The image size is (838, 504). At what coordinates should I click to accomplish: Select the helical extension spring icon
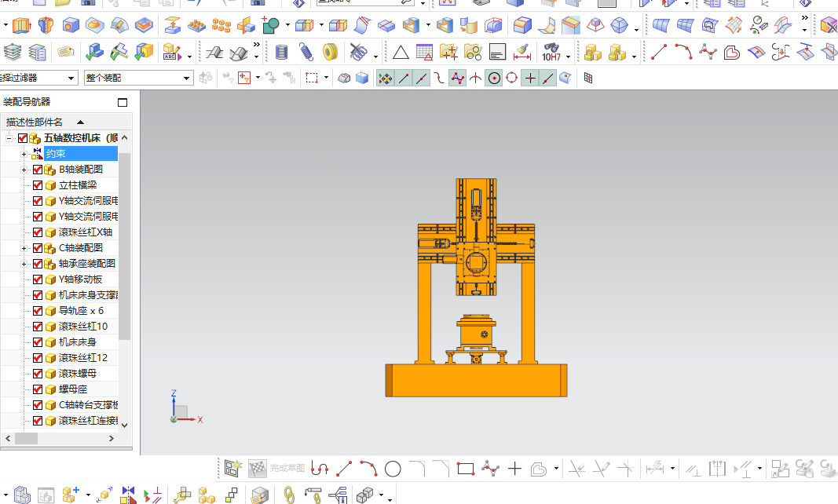306,53
